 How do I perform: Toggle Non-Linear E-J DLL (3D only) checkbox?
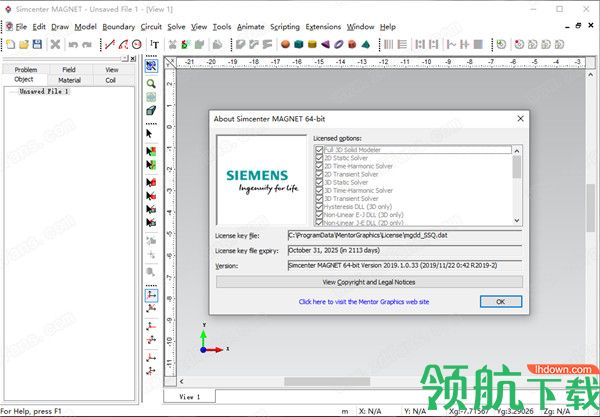[319, 215]
